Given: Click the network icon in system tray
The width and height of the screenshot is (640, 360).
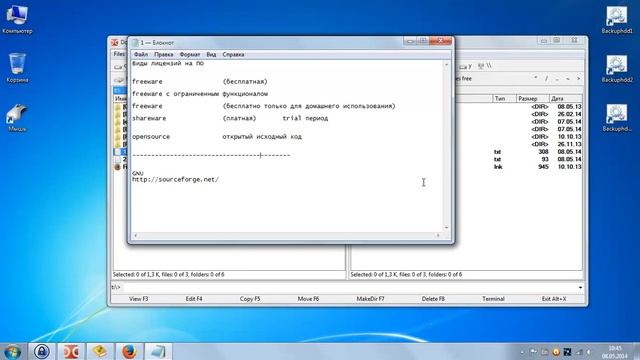Looking at the screenshot, I should pos(578,352).
